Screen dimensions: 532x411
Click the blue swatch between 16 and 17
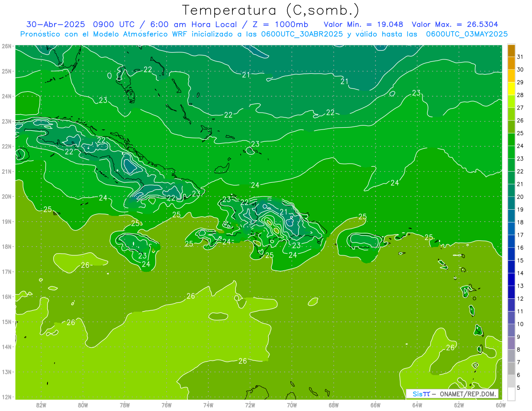click(511, 241)
